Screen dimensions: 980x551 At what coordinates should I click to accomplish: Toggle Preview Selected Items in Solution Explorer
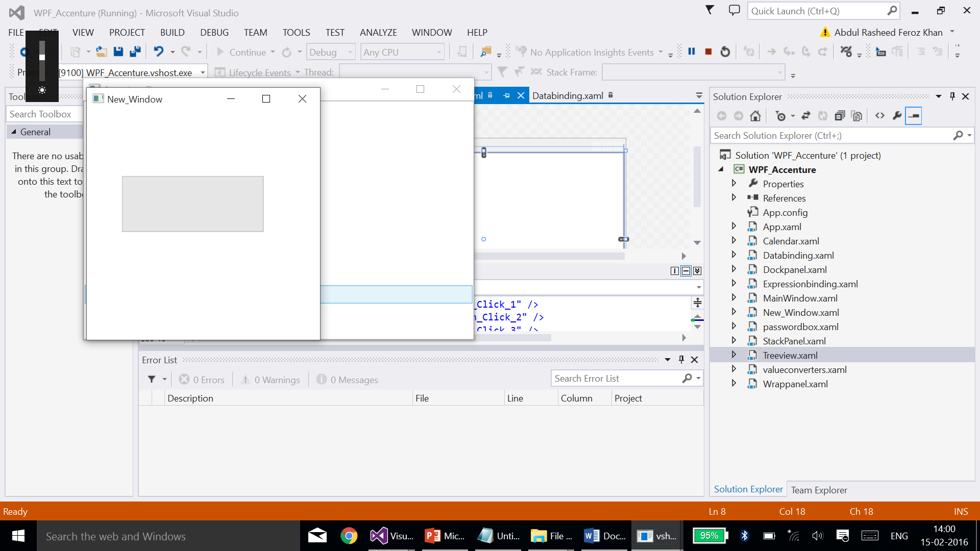913,116
